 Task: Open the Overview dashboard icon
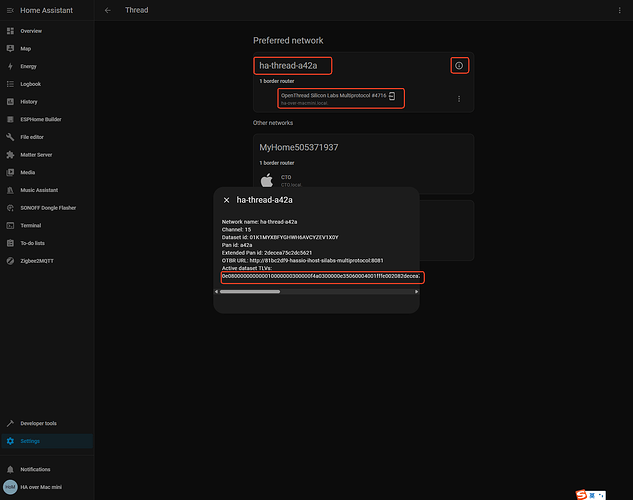click(x=10, y=31)
